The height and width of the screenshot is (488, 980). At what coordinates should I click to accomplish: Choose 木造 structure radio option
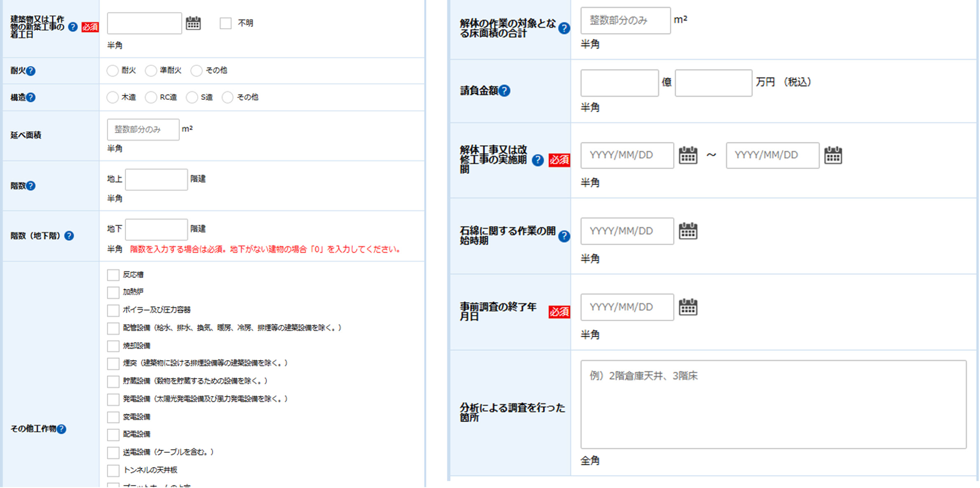click(112, 98)
